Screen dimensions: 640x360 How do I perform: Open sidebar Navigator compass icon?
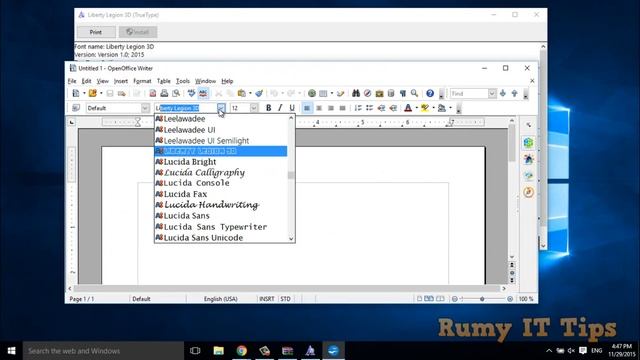pos(529,192)
